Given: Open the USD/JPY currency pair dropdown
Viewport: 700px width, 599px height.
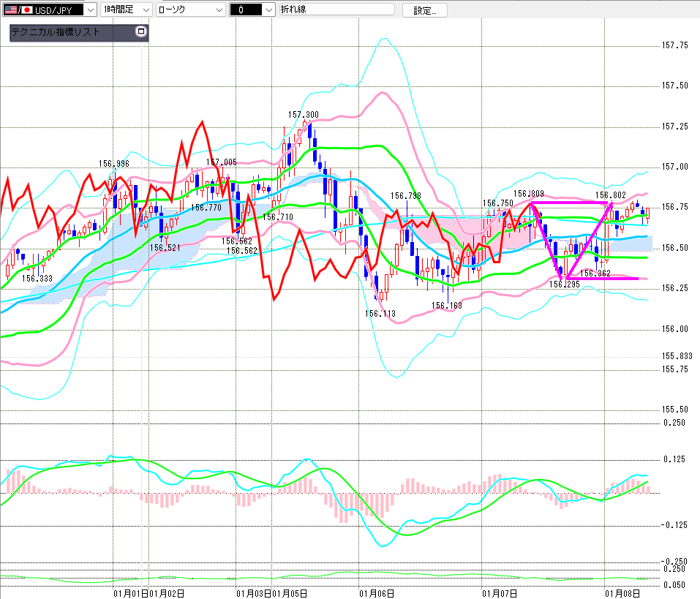Looking at the screenshot, I should click(90, 10).
